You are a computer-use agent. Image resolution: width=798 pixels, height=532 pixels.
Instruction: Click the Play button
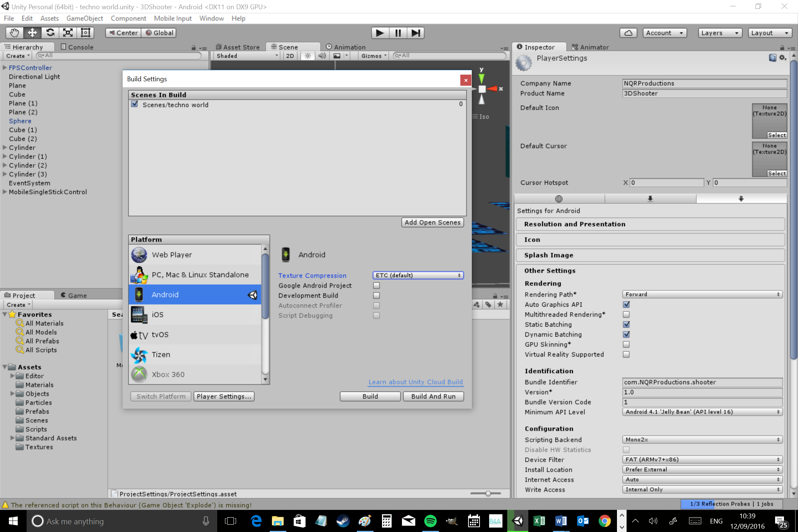point(380,33)
